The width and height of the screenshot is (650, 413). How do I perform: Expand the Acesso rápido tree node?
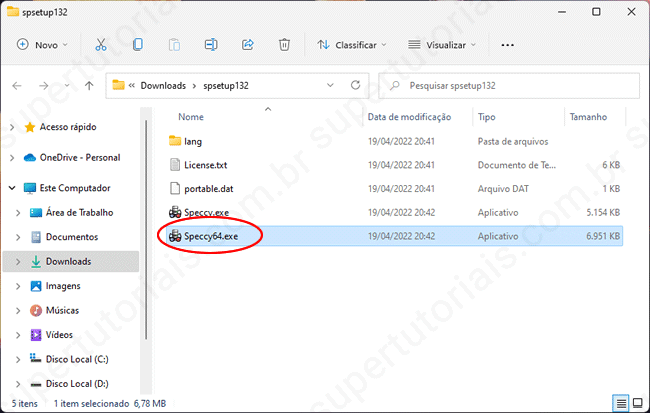point(12,127)
